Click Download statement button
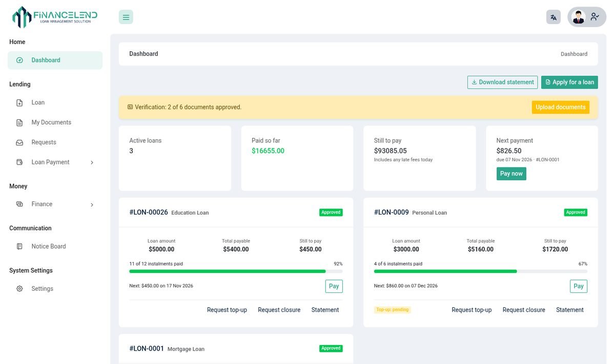Image resolution: width=615 pixels, height=364 pixels. (x=502, y=82)
